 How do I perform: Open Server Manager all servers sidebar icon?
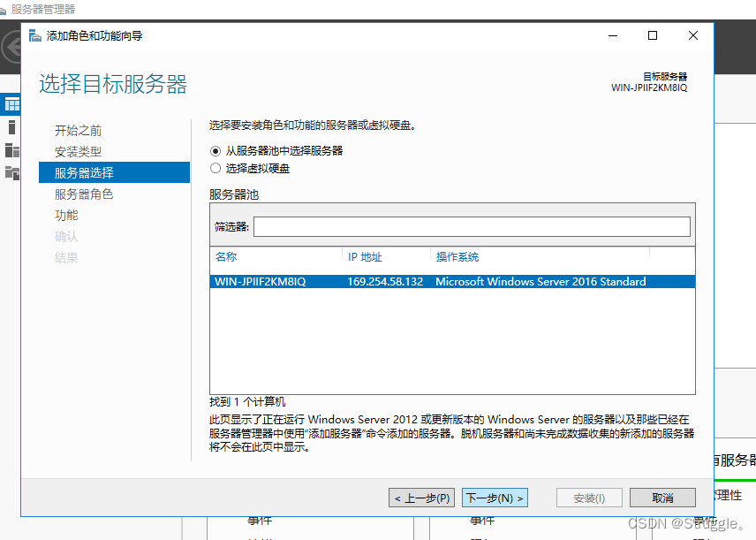click(x=12, y=150)
